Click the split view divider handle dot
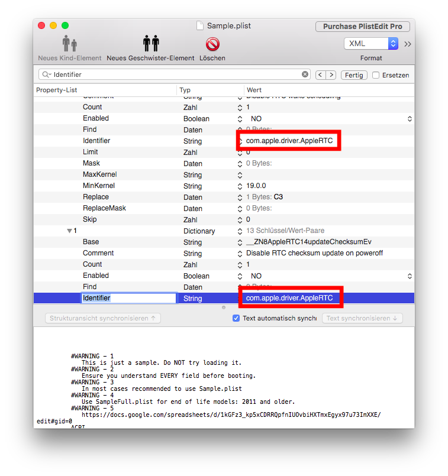Viewport: 448px width, 476px height. (x=224, y=307)
